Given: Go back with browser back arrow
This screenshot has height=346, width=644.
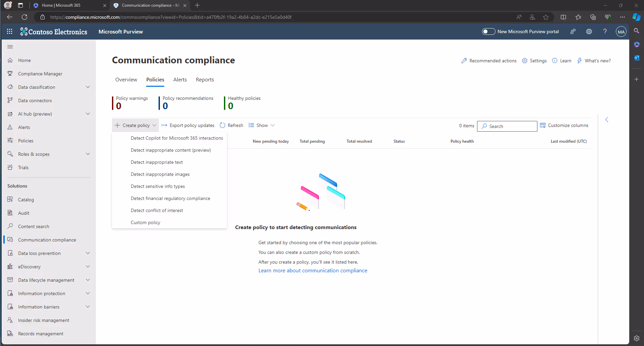Looking at the screenshot, I should [10, 17].
